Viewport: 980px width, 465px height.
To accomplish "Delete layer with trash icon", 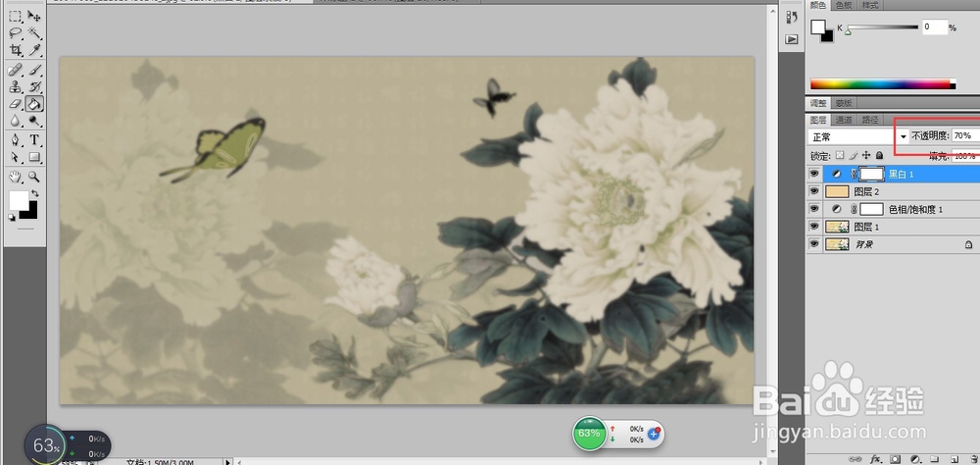I will (x=972, y=459).
